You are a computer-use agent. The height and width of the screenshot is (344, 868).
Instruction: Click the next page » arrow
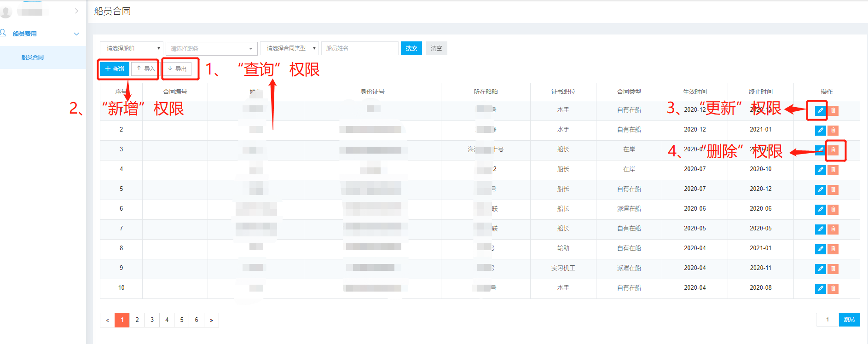pyautogui.click(x=211, y=320)
